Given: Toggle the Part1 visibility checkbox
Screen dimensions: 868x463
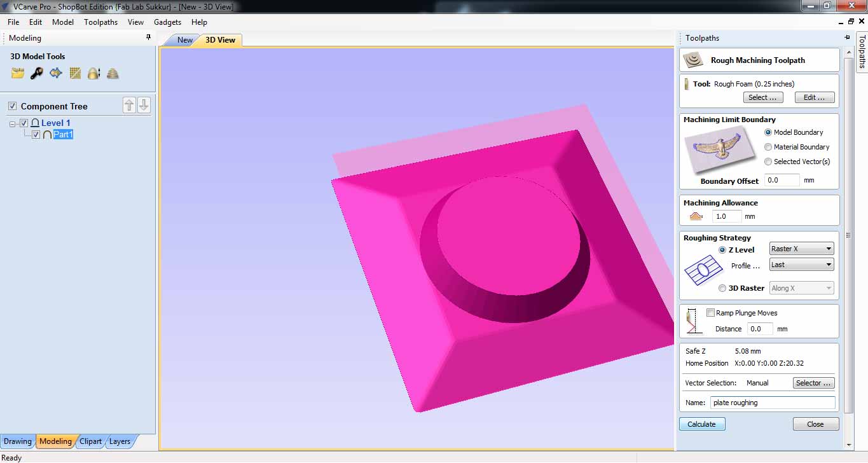Looking at the screenshot, I should (x=36, y=134).
